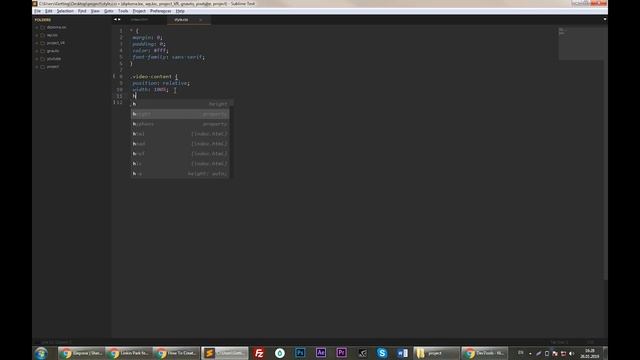This screenshot has height=360, width=640.
Task: Launch Photoshop from the taskbar
Action: point(300,353)
